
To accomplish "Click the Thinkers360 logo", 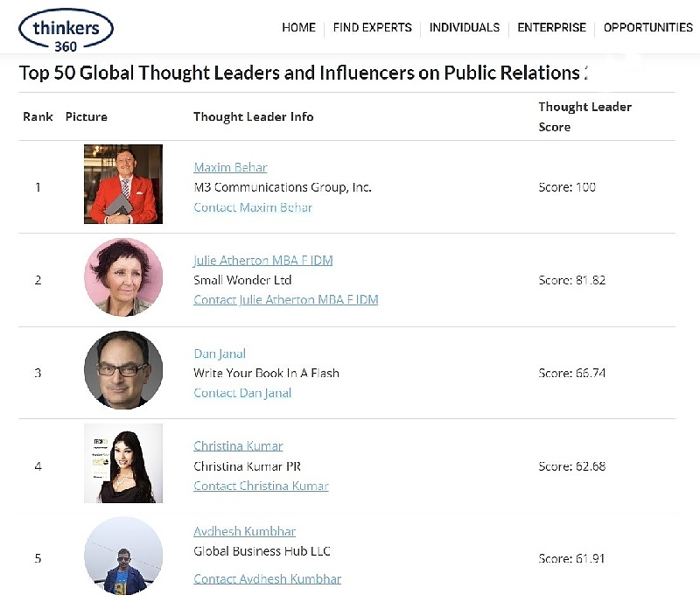I will (x=66, y=31).
